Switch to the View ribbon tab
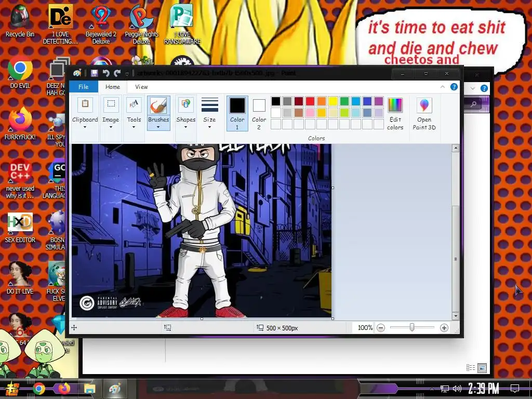Image resolution: width=532 pixels, height=399 pixels. (x=141, y=87)
